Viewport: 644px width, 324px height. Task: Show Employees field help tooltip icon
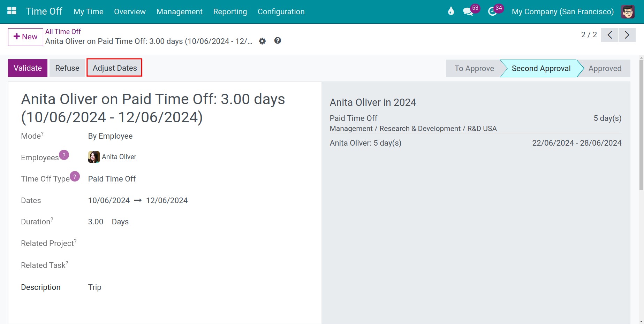click(x=64, y=155)
